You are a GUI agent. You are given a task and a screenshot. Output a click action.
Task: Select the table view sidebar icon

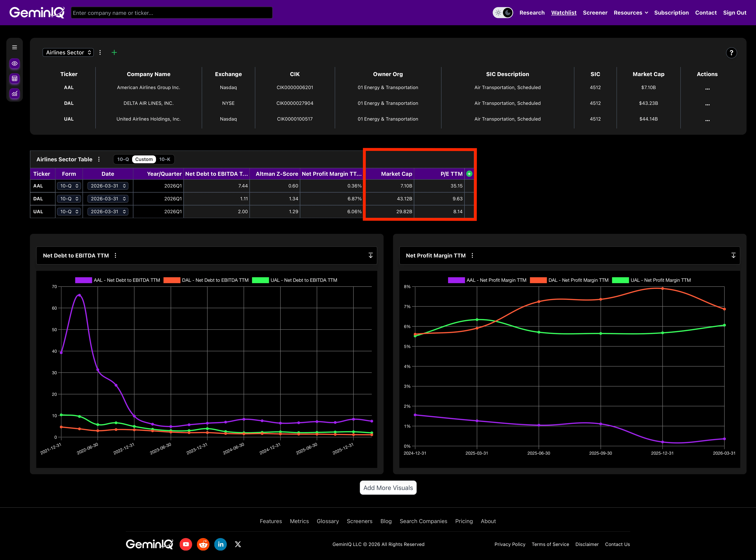15,79
